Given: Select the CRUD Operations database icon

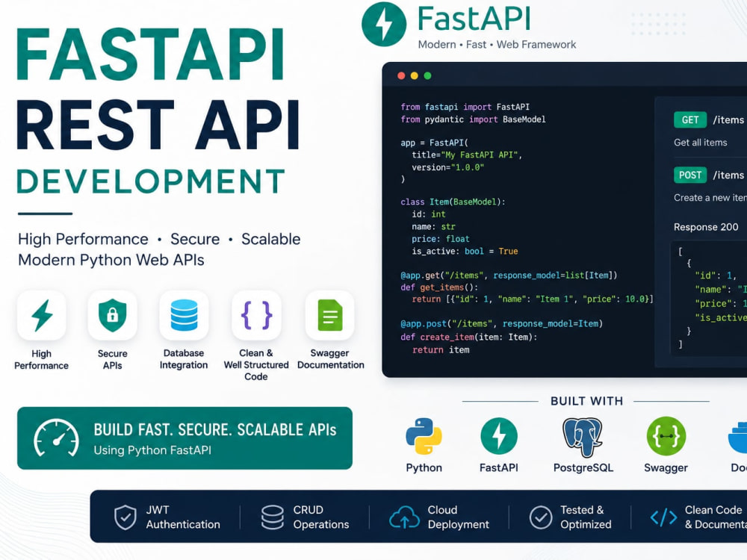Looking at the screenshot, I should point(273,517).
